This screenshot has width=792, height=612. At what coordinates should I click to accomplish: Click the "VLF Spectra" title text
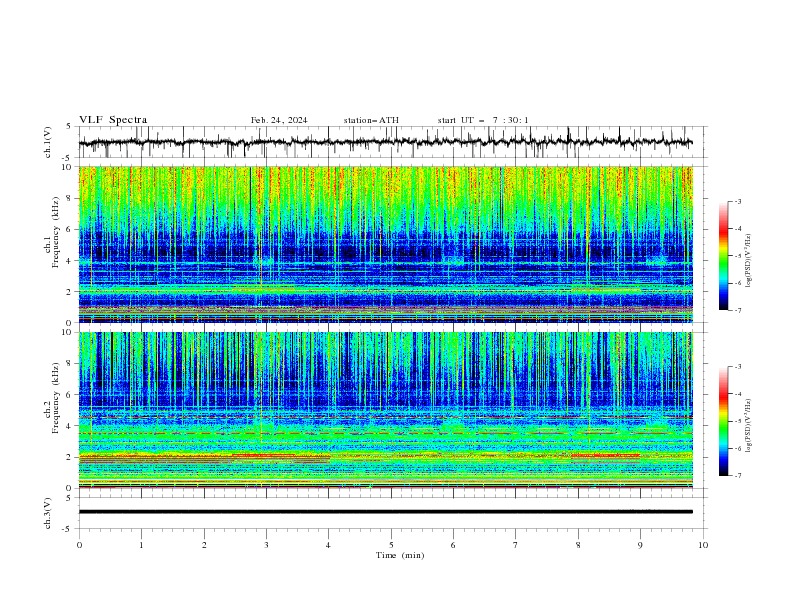pos(113,120)
